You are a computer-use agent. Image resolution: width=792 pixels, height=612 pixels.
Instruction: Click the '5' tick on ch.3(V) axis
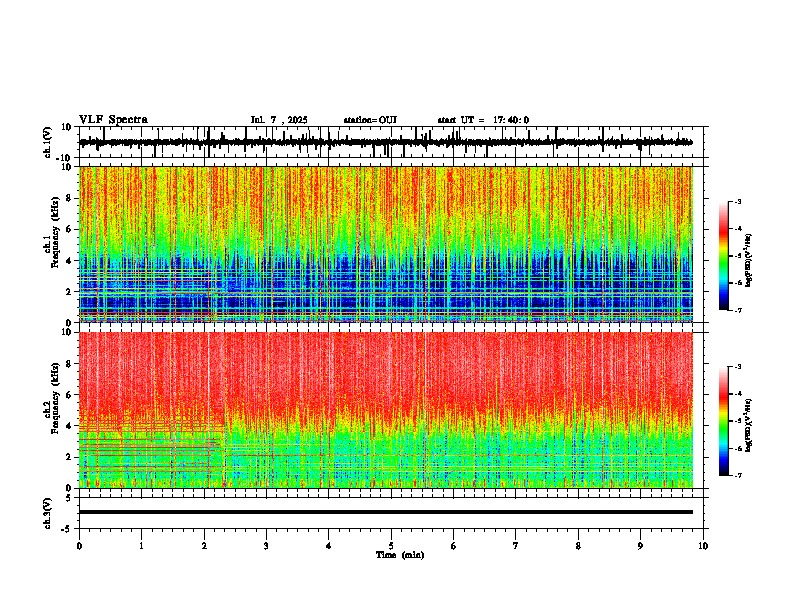point(69,498)
